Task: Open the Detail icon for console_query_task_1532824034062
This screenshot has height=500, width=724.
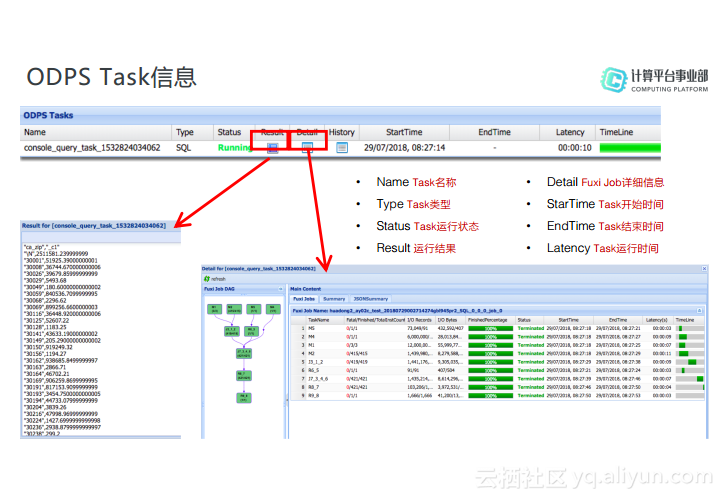Action: pyautogui.click(x=307, y=148)
